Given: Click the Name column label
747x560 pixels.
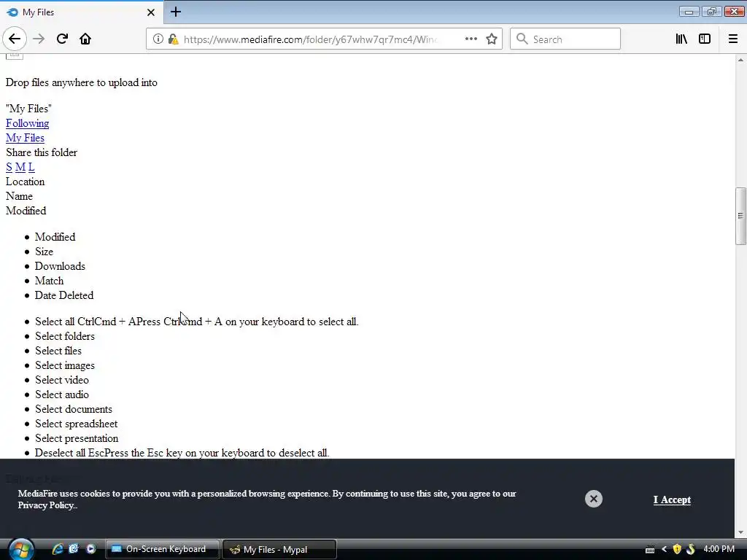Looking at the screenshot, I should click(x=19, y=196).
